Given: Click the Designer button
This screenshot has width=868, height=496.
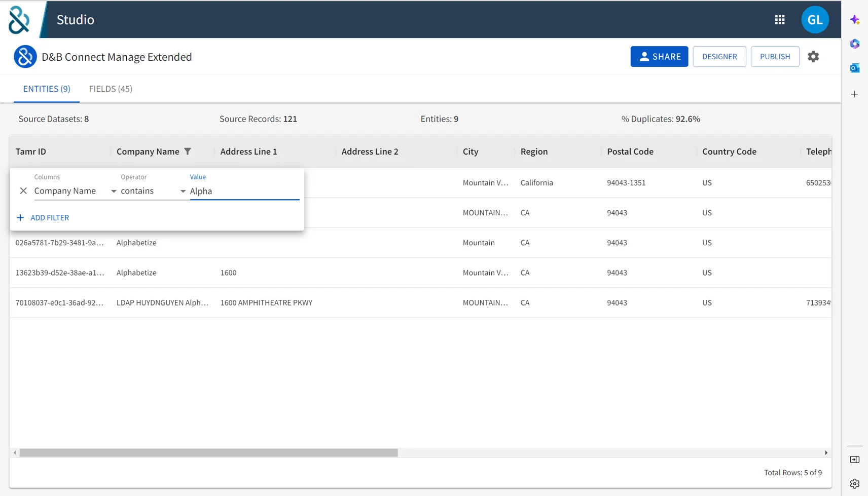Looking at the screenshot, I should [x=719, y=57].
